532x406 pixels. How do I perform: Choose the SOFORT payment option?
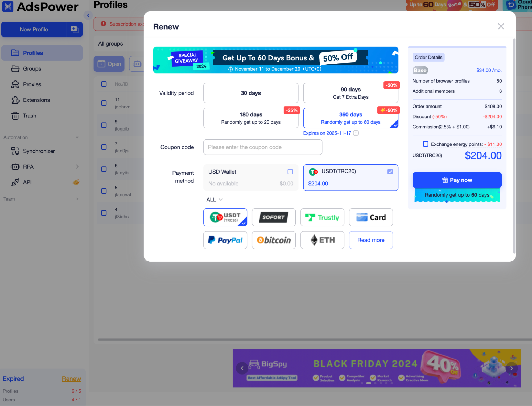click(x=274, y=217)
